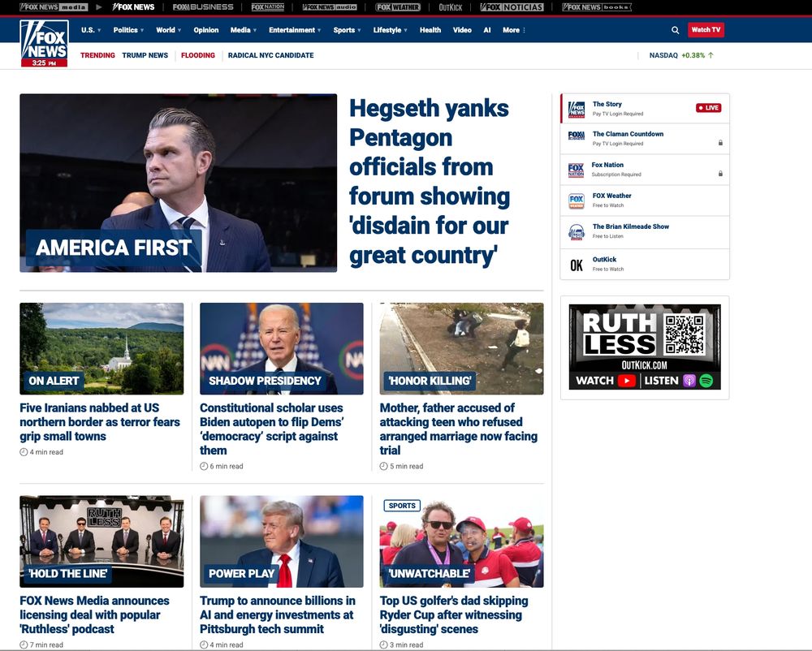Click the Fox News channel icon beside The Story
This screenshot has height=651, width=812.
(x=577, y=109)
